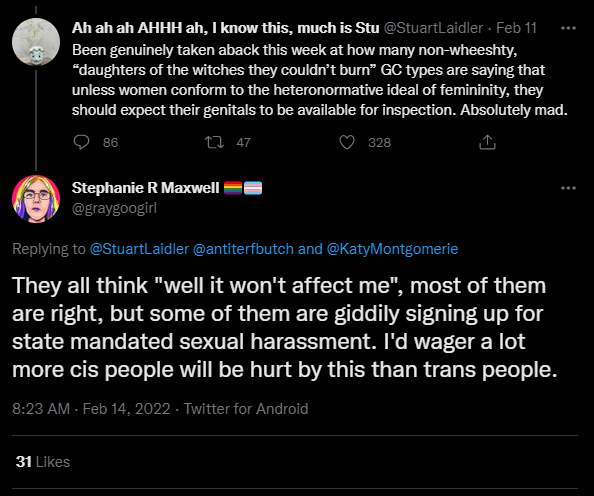Click the @StuartLaidler handle beside the display name

point(433,28)
